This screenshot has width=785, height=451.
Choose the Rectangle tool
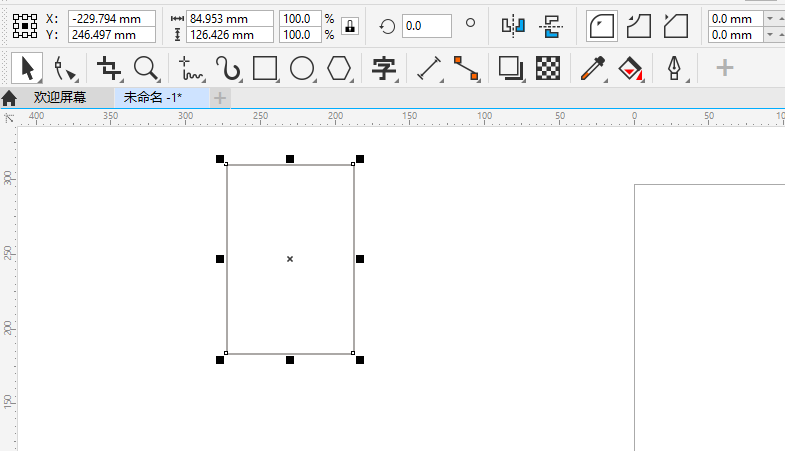(265, 68)
